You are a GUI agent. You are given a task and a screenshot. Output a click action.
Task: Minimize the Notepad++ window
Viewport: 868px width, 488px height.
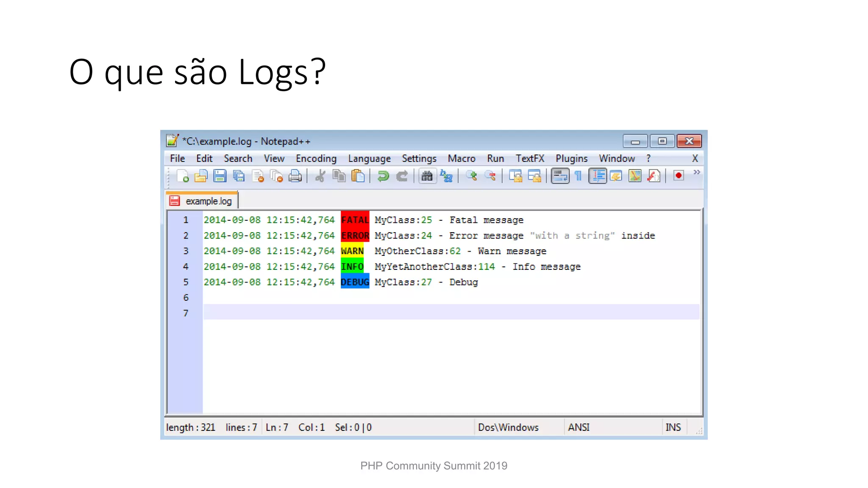(635, 141)
